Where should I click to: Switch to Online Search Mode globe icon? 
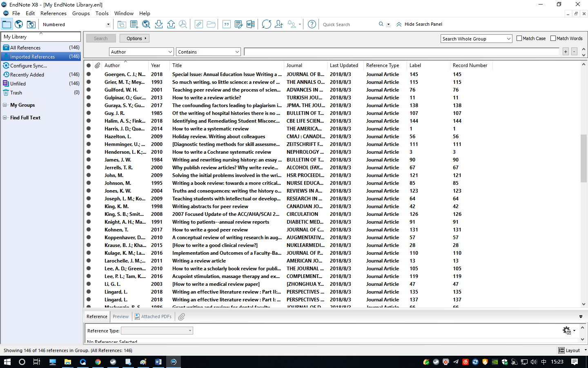[19, 24]
